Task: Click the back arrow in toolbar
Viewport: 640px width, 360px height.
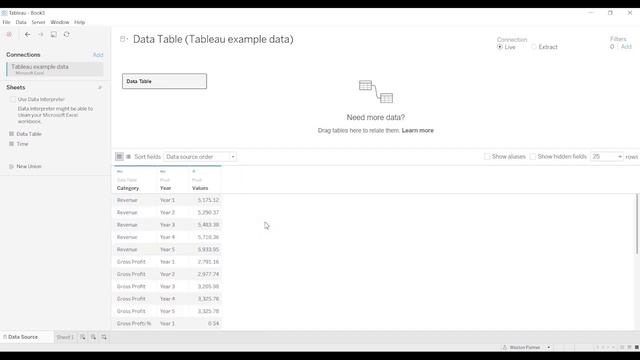Action: point(27,35)
